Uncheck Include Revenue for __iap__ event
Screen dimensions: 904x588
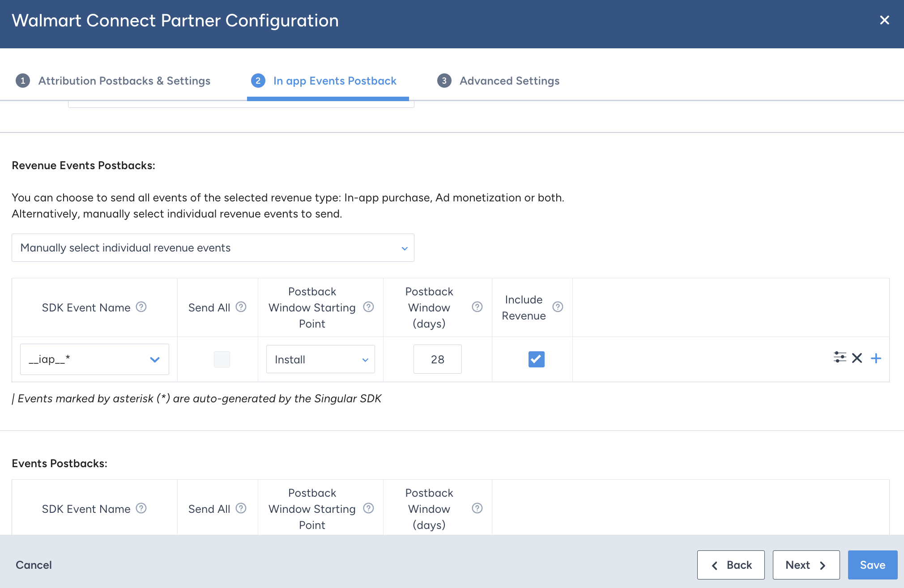[x=536, y=359]
